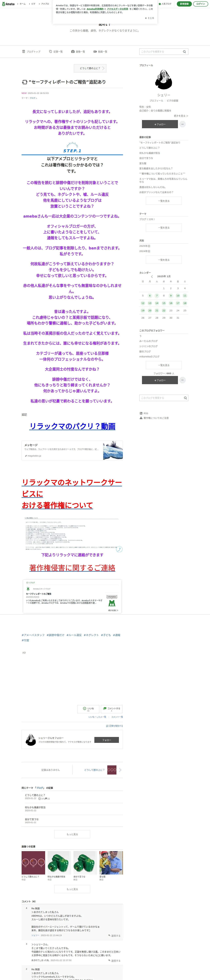Click the magnifier icon in the lower sidebar search
The width and height of the screenshot is (210, 980).
click(x=185, y=398)
